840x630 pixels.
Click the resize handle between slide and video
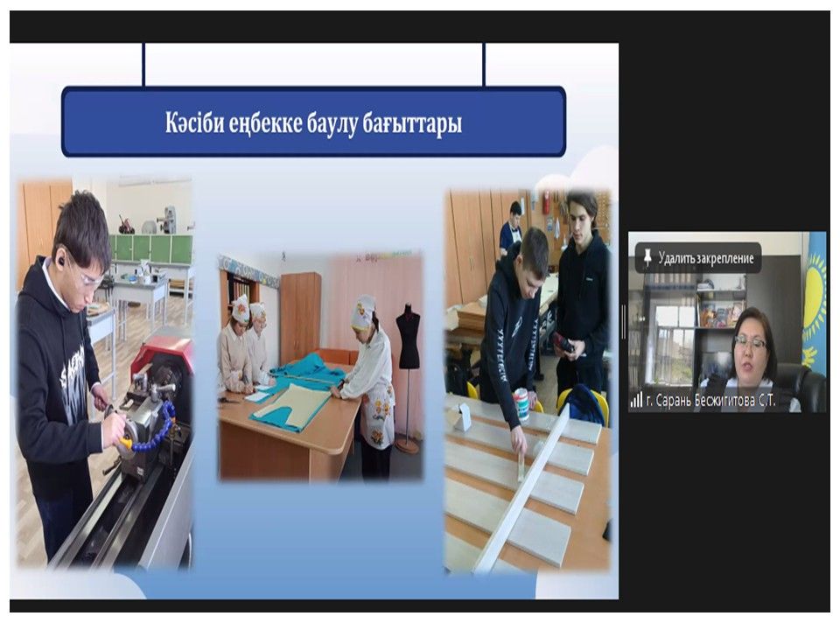(623, 322)
